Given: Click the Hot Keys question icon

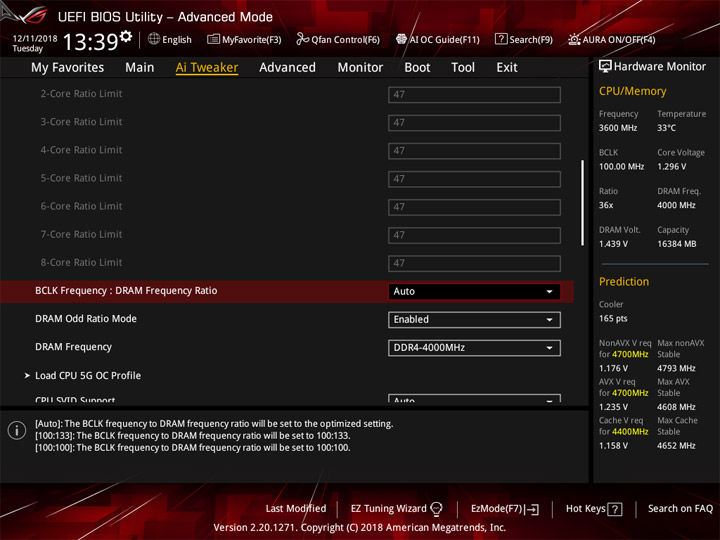Looking at the screenshot, I should [615, 509].
